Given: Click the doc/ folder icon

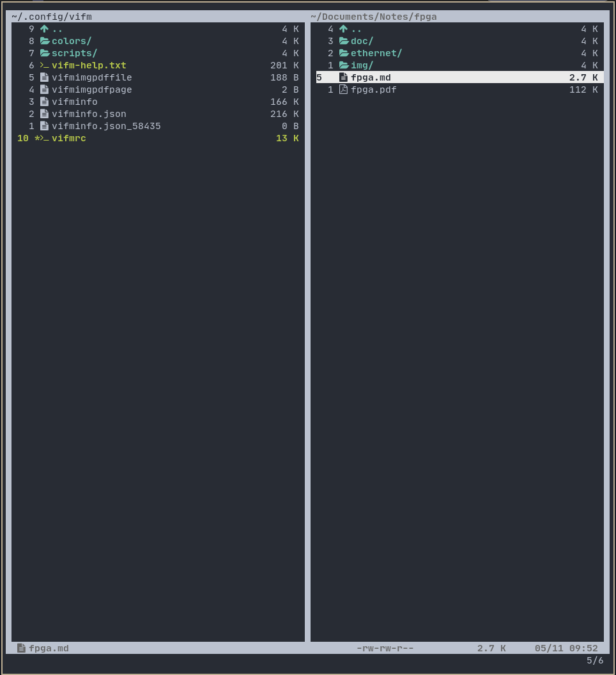Looking at the screenshot, I should click(344, 41).
